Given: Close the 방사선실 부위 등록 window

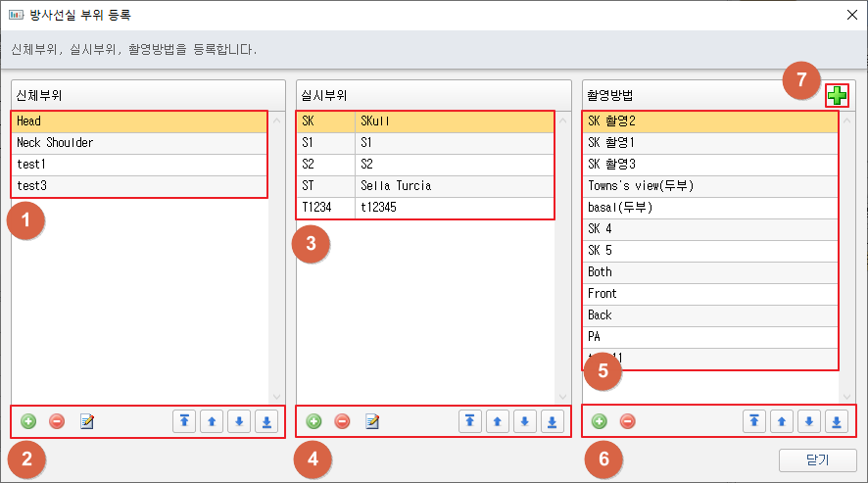Looking at the screenshot, I should pyautogui.click(x=852, y=15).
